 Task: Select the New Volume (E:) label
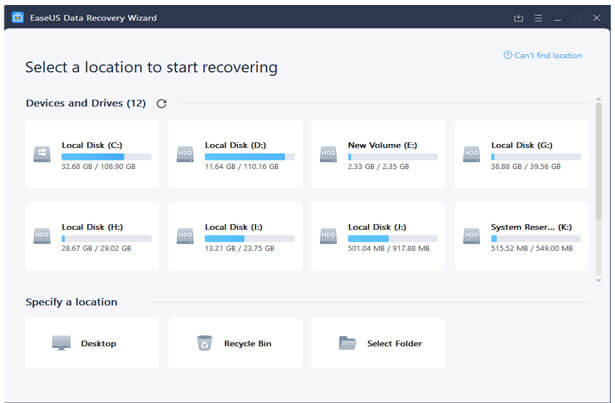(x=382, y=145)
